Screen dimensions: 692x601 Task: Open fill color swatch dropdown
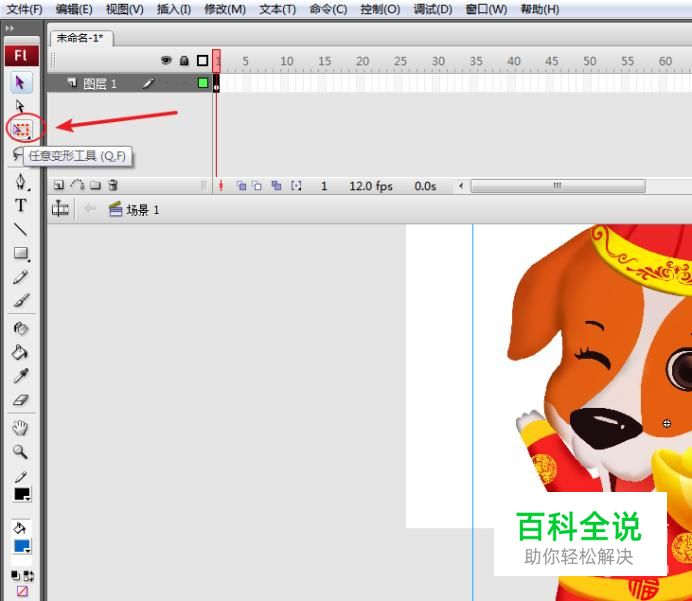point(22,546)
